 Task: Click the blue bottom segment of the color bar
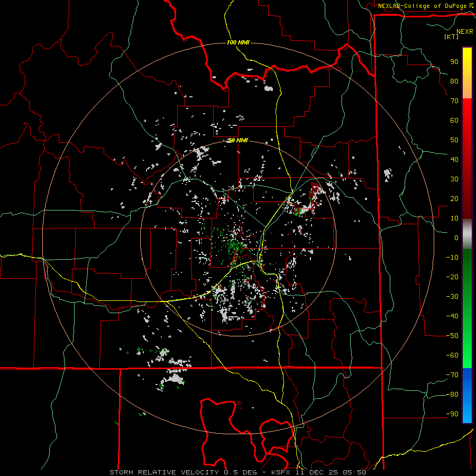pyautogui.click(x=467, y=396)
